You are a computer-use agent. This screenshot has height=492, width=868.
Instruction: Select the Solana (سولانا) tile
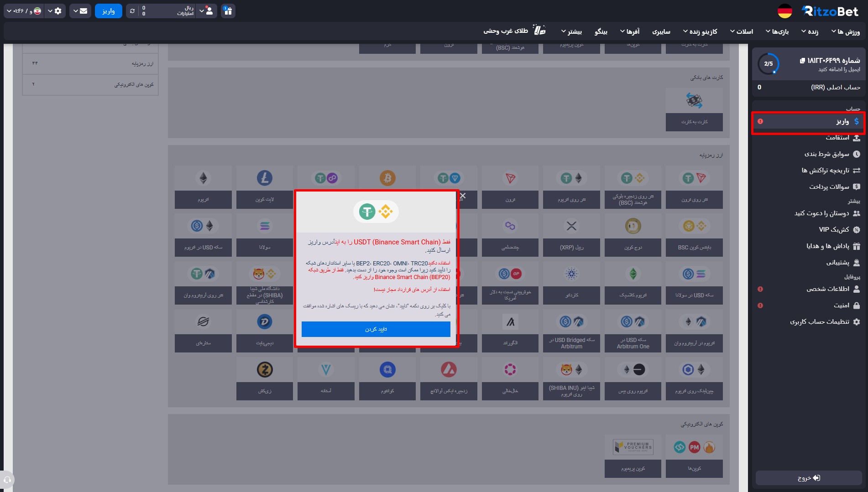tap(265, 235)
